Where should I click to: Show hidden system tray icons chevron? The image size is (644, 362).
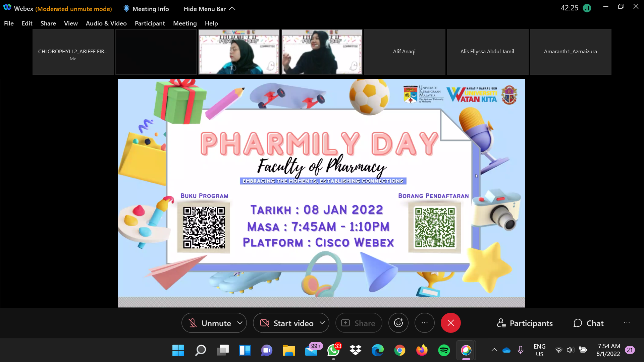[494, 350]
